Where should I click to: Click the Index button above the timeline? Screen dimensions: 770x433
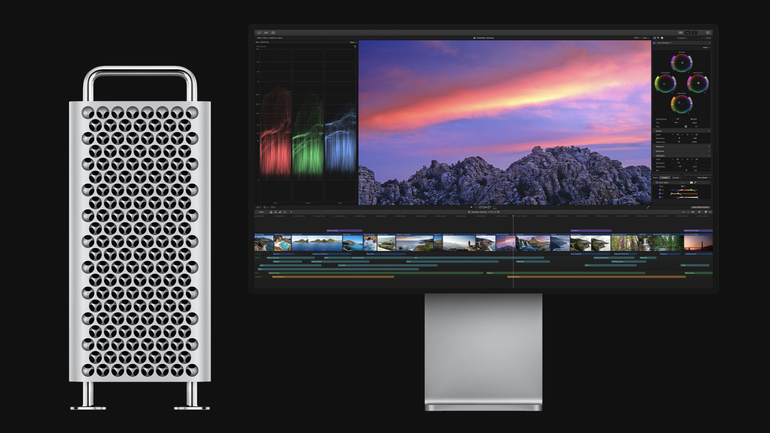pyautogui.click(x=261, y=212)
